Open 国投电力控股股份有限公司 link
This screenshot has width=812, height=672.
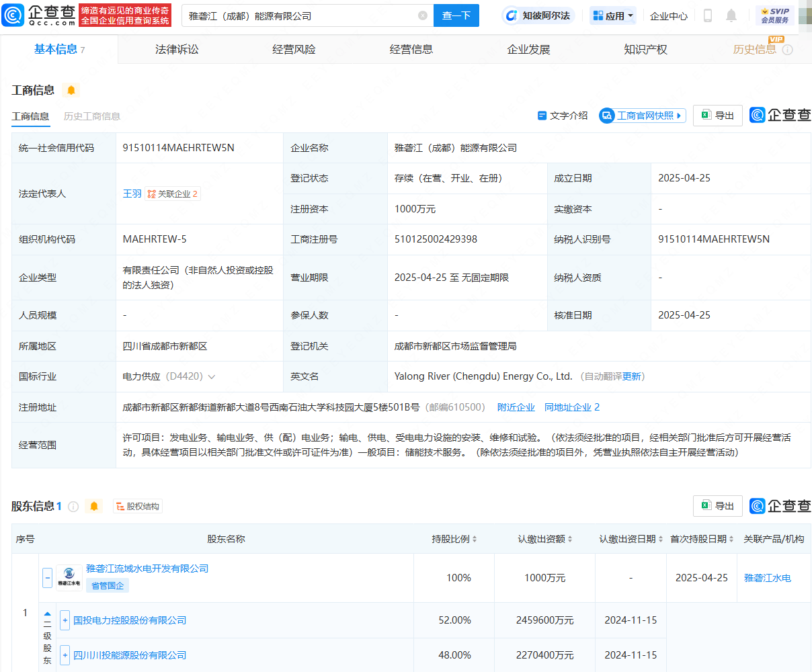[130, 620]
